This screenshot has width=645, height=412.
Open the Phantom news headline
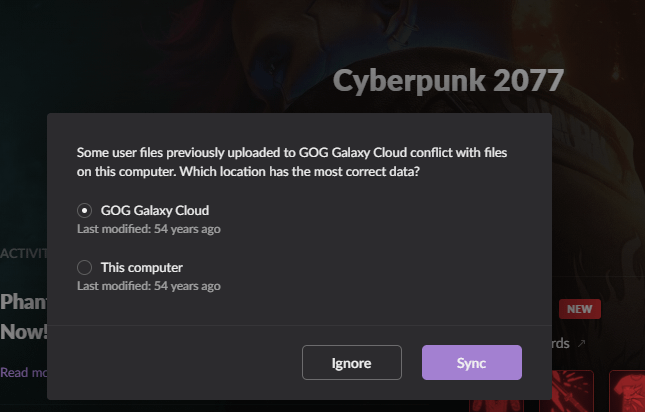(24, 302)
